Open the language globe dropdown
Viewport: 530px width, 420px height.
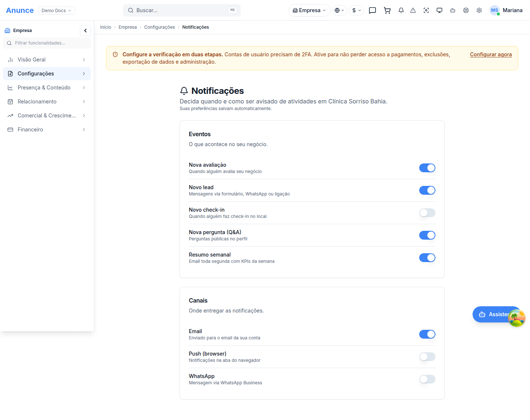pos(340,10)
